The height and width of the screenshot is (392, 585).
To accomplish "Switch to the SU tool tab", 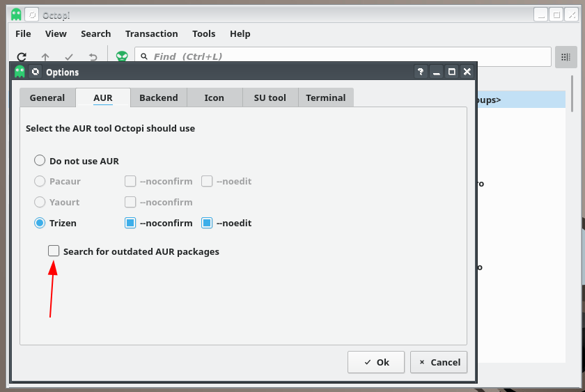I will coord(270,97).
